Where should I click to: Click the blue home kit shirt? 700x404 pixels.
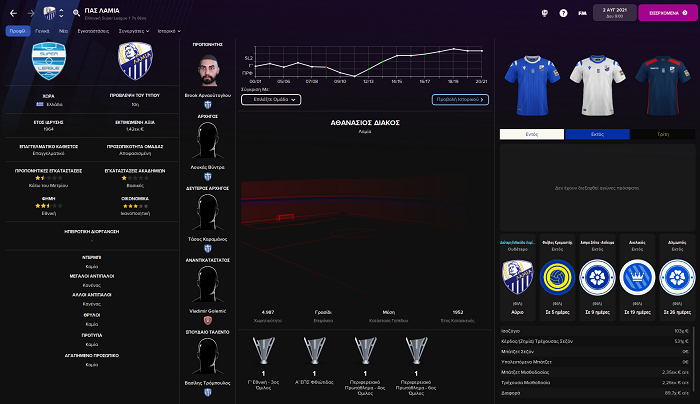[532, 85]
